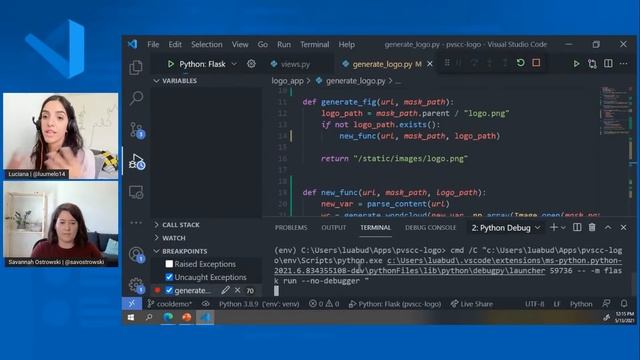Viewport: 640px width, 360px height.
Task: Open the Go menu
Action: 262,44
